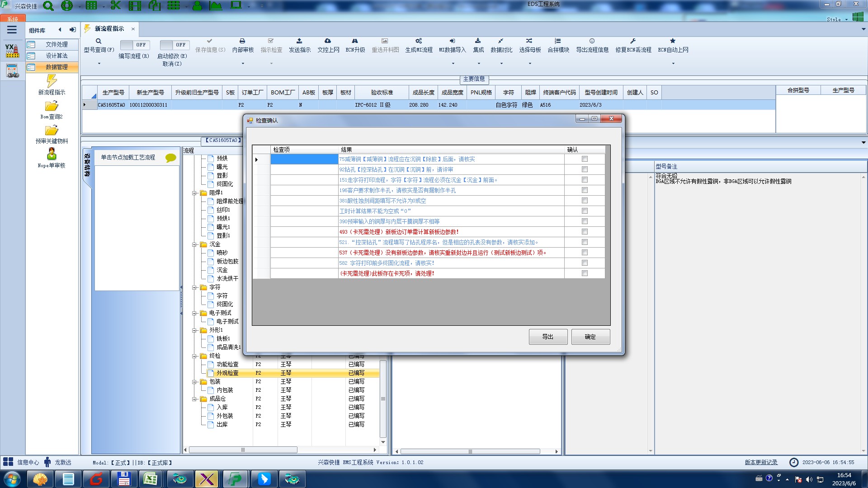Open dropdown arrow under 选择母板
This screenshot has height=488, width=868.
pos(530,64)
